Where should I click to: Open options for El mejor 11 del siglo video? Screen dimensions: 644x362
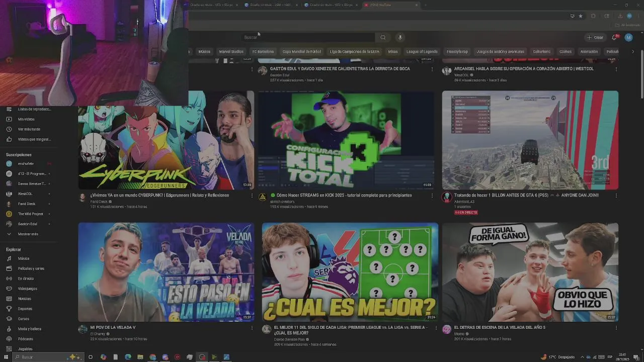tap(436, 328)
